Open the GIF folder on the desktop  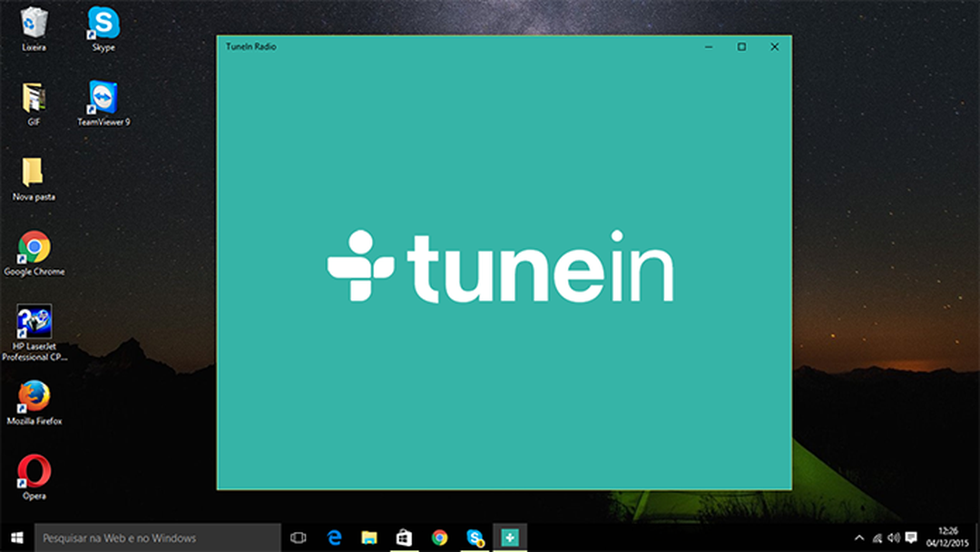tap(33, 94)
